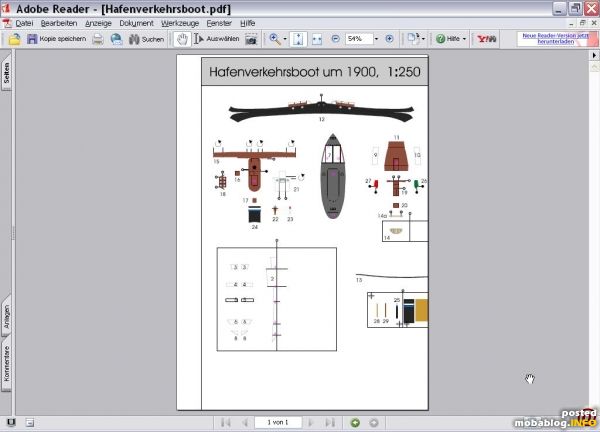
Task: Click the Fit Page icon
Action: (x=298, y=39)
